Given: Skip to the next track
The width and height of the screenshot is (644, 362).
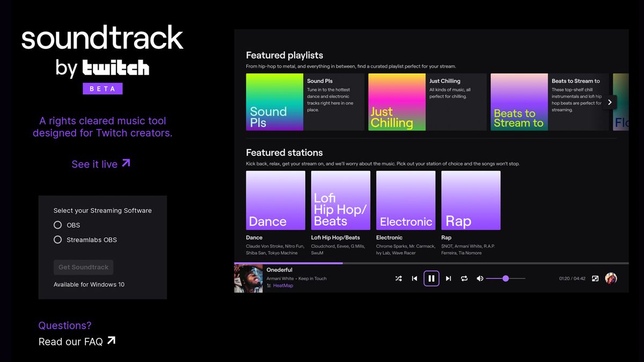Looking at the screenshot, I should point(448,278).
